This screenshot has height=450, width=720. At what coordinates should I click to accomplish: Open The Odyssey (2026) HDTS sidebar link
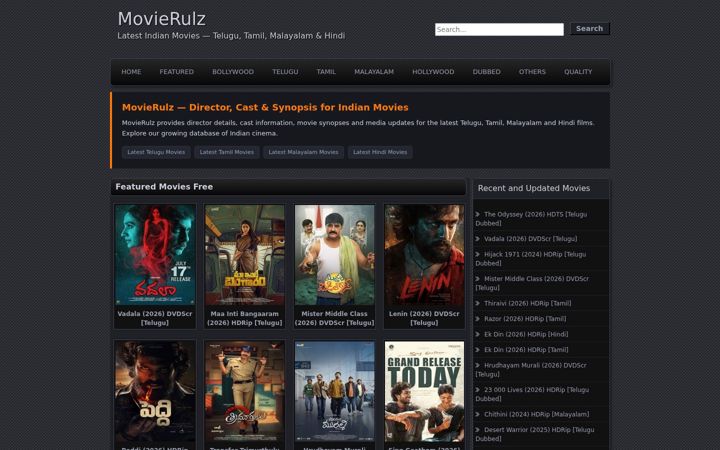pyautogui.click(x=531, y=219)
